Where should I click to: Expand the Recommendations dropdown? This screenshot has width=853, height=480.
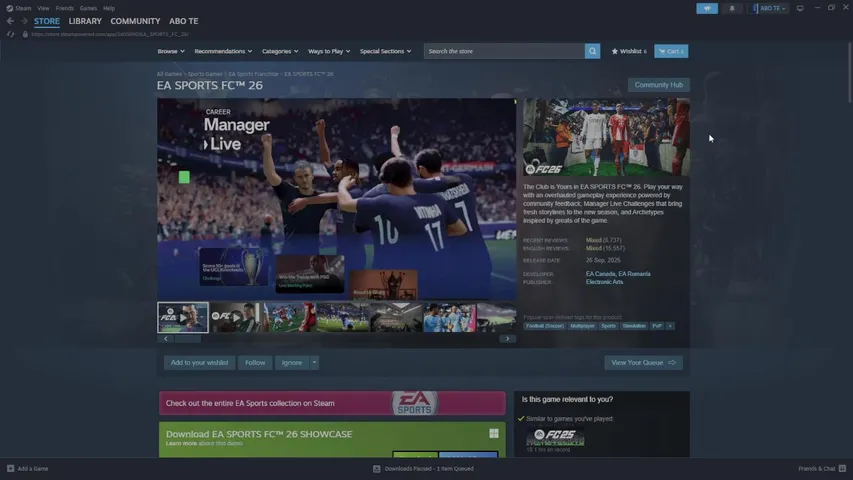(x=223, y=51)
